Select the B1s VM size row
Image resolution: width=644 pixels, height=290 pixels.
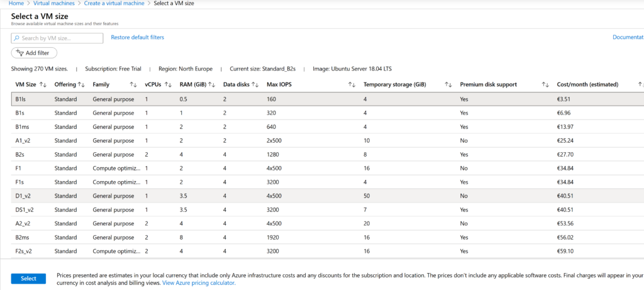[x=327, y=113]
